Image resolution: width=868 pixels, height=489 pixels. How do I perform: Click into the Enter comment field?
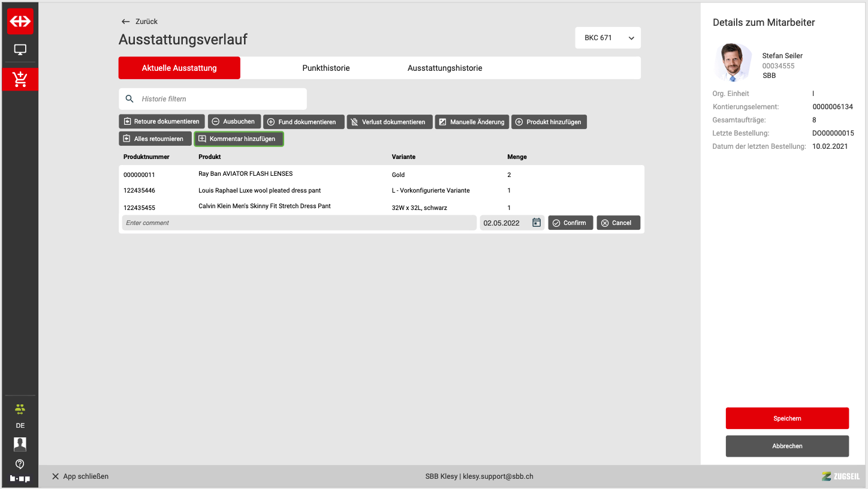(299, 223)
